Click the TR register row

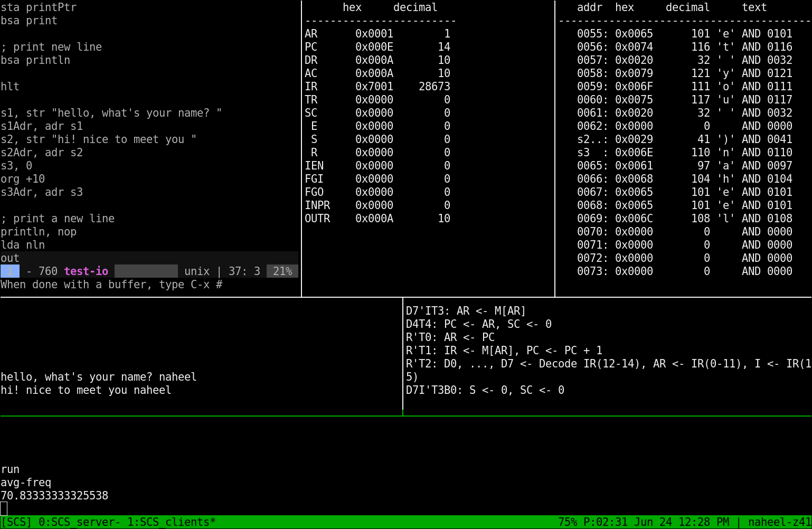point(377,100)
